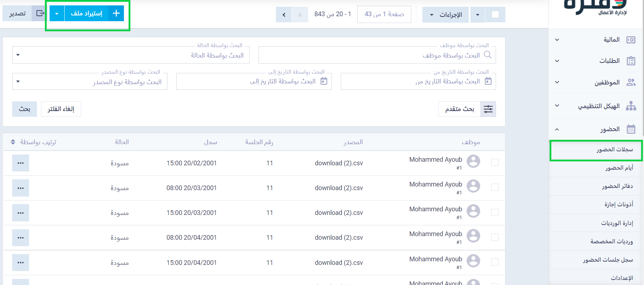The height and width of the screenshot is (285, 644).
Task: Click the الطلبات requests sidebar icon
Action: click(631, 61)
